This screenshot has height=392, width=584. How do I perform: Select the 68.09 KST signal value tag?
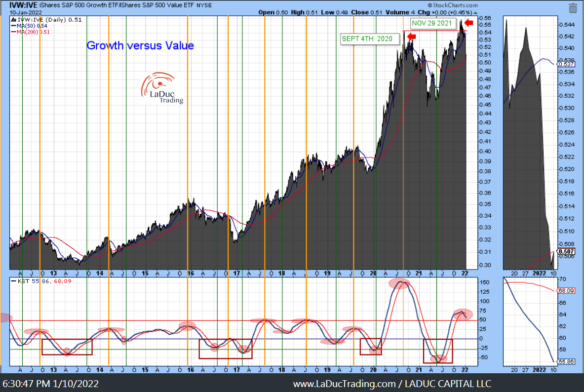tap(566, 290)
